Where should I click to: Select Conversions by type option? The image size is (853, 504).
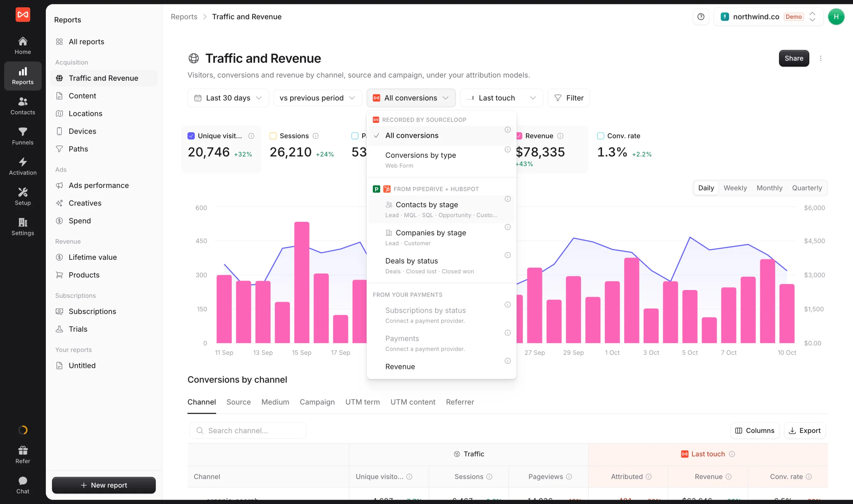click(441, 160)
